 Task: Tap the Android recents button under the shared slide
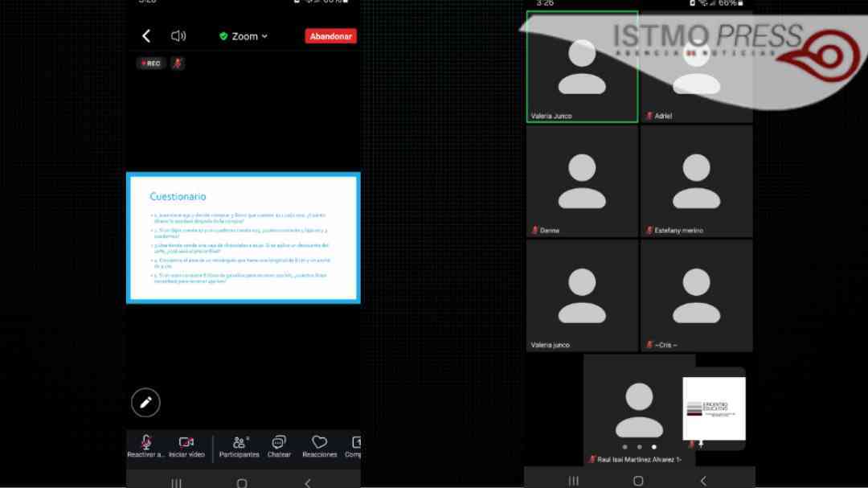tap(176, 482)
